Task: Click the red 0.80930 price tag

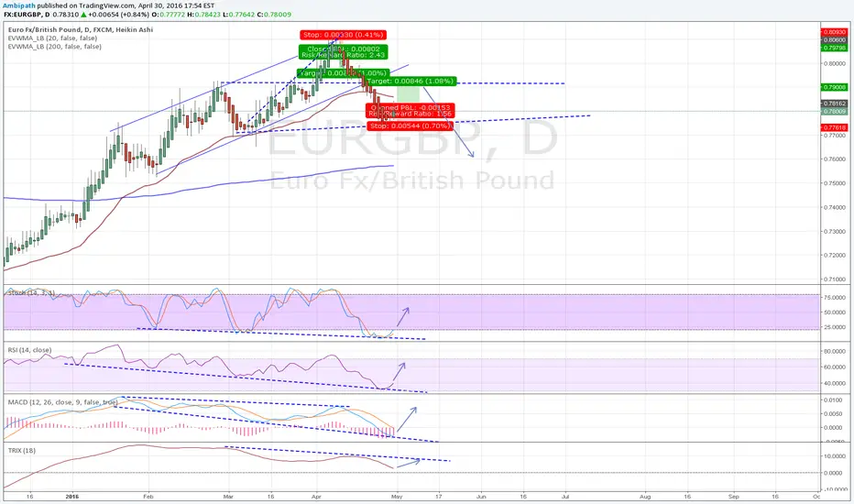Action: pyautogui.click(x=835, y=33)
